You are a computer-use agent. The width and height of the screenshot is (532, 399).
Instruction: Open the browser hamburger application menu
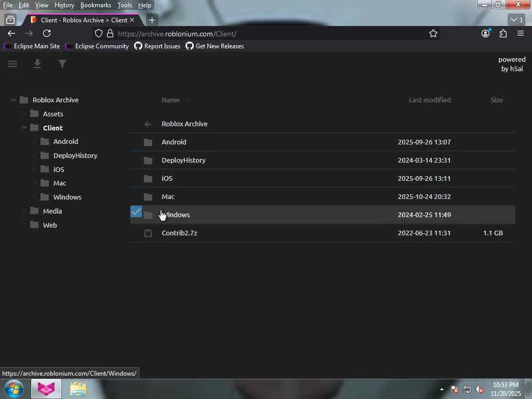pyautogui.click(x=521, y=33)
